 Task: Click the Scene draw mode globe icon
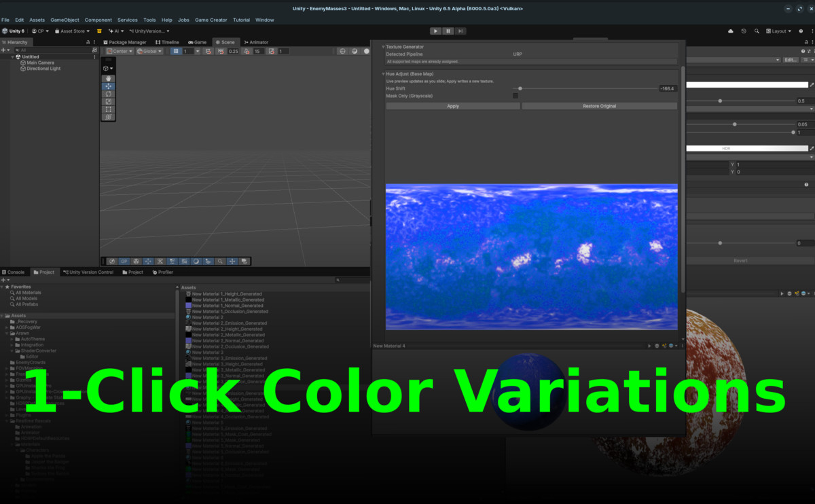[x=343, y=51]
